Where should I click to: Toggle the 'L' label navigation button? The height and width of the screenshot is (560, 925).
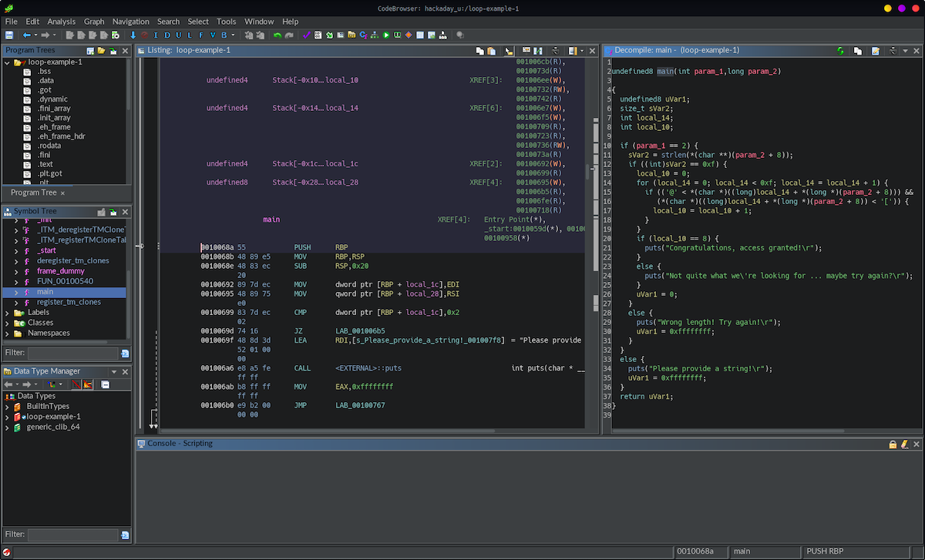pos(190,35)
